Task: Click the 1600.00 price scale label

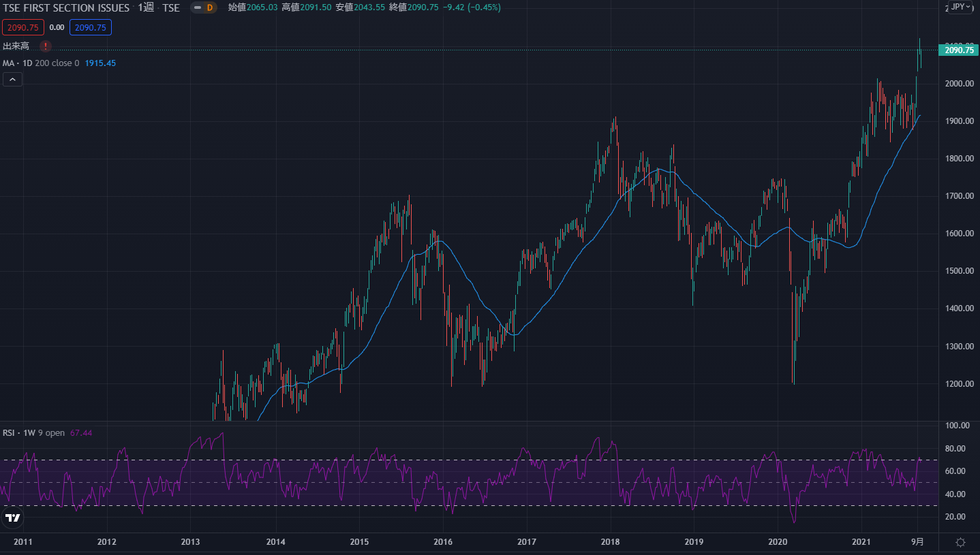Action: pos(958,234)
